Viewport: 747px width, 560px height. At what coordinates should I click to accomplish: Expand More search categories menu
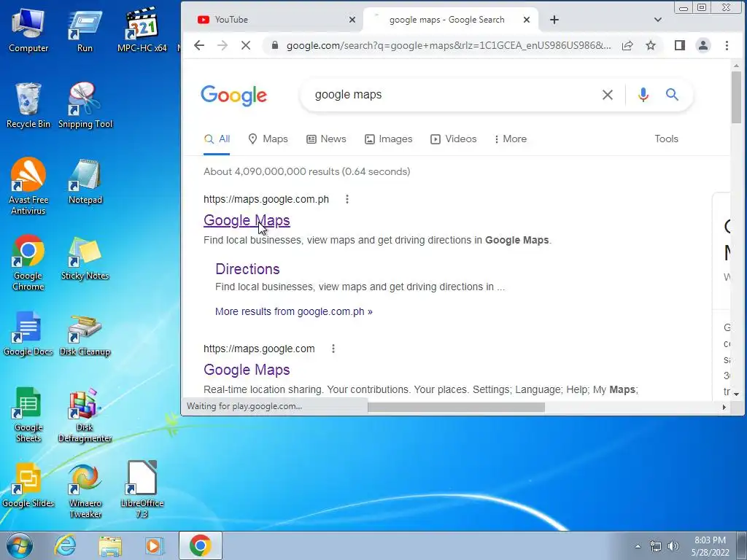(x=510, y=139)
